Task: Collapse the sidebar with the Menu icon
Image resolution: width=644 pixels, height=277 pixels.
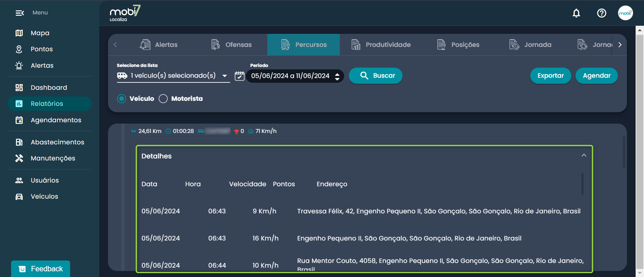Action: 20,13
